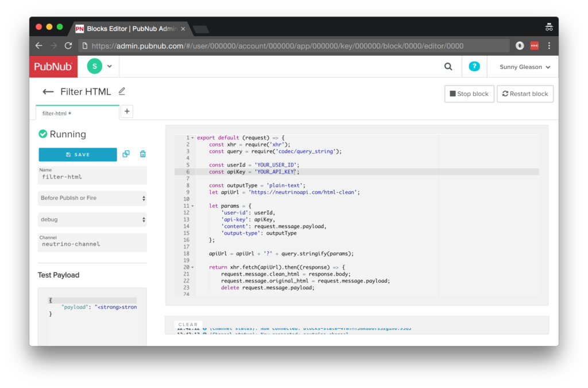
Task: Click the copy block icon beside Save
Action: pyautogui.click(x=126, y=154)
